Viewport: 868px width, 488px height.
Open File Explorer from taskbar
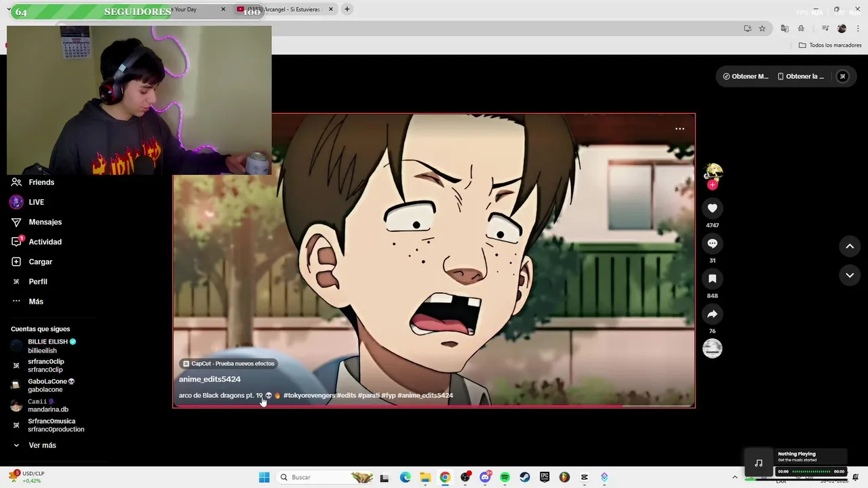[425, 477]
